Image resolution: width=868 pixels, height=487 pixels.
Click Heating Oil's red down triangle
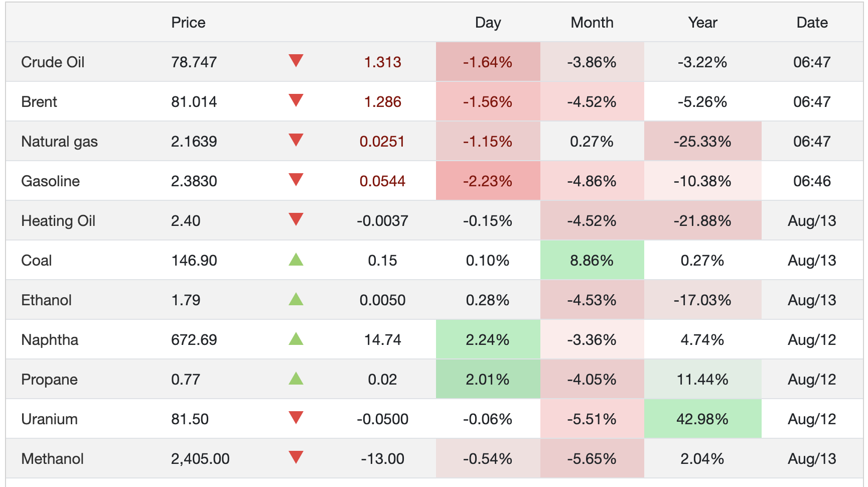pos(296,219)
